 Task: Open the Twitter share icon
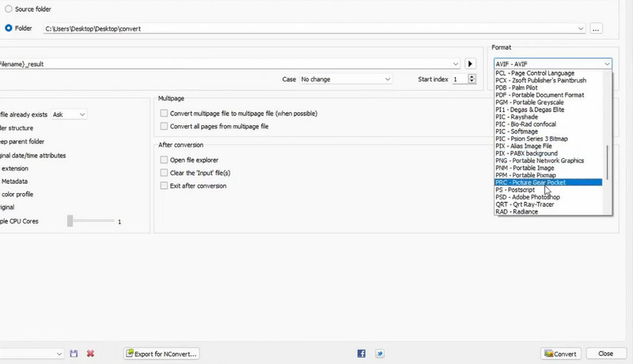click(x=380, y=354)
